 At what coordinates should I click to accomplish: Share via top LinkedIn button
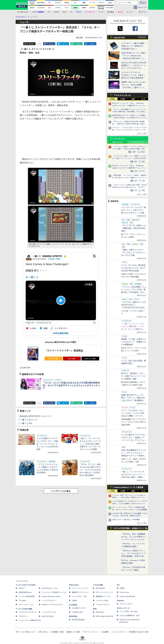tap(90, 44)
